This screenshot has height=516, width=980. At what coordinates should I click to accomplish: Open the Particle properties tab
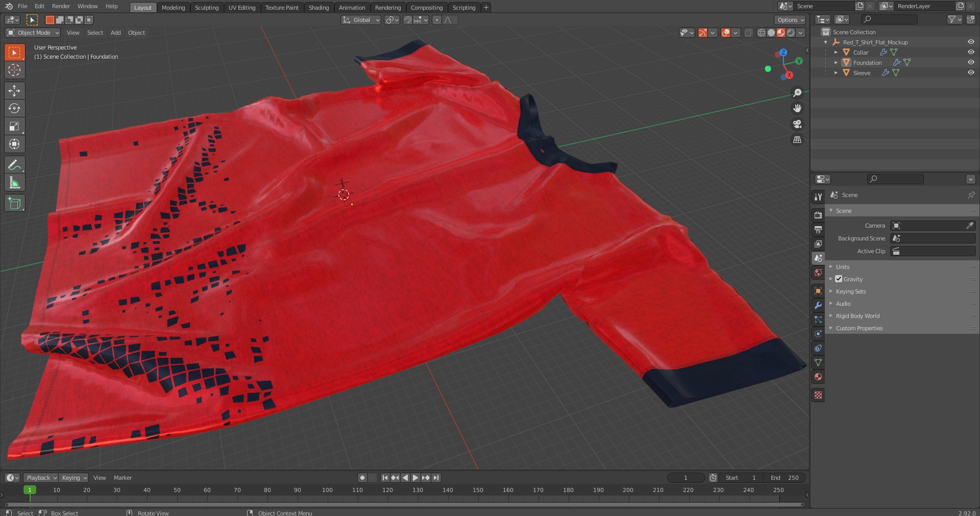point(818,320)
